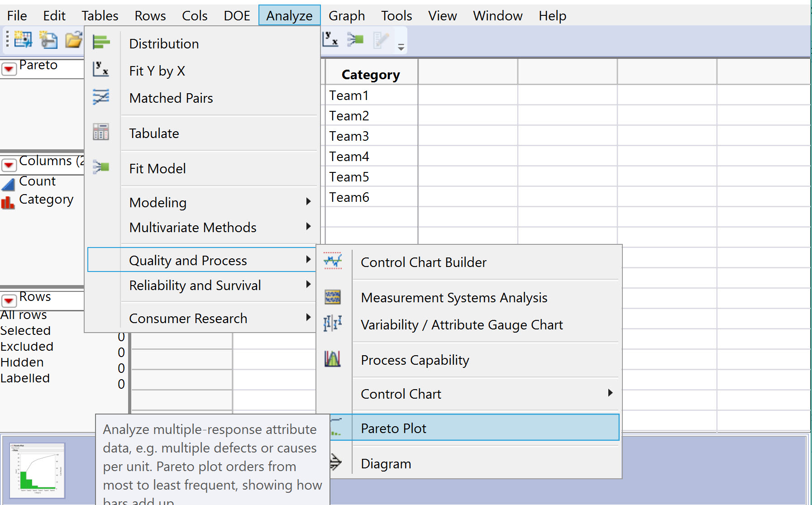Screen dimensions: 812x505
Task: Choose Diagram from the submenu
Action: click(386, 464)
